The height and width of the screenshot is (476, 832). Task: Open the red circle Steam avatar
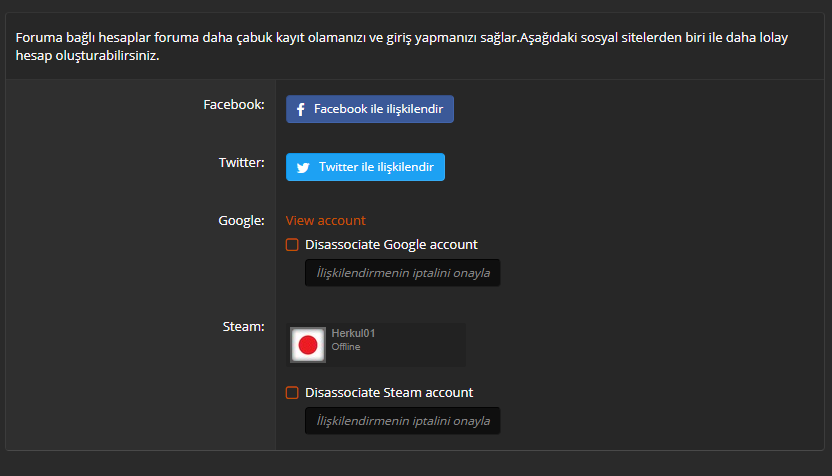pyautogui.click(x=308, y=345)
